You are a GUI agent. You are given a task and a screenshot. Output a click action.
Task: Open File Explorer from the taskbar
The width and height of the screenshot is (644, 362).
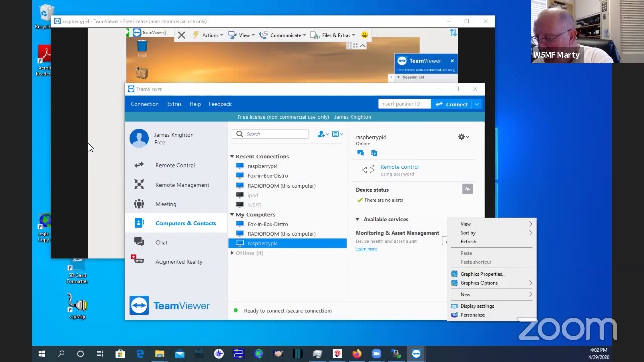[159, 354]
